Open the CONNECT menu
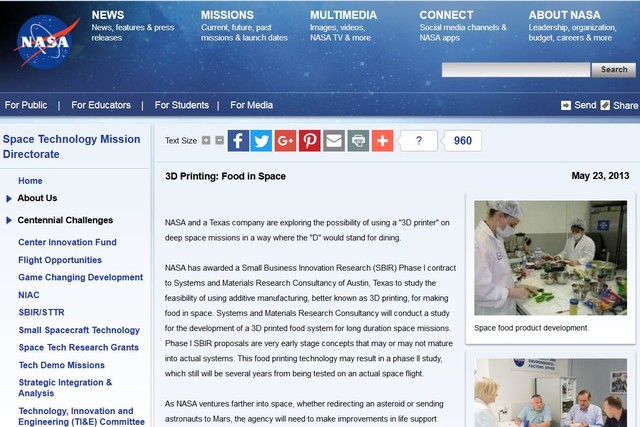 point(447,15)
